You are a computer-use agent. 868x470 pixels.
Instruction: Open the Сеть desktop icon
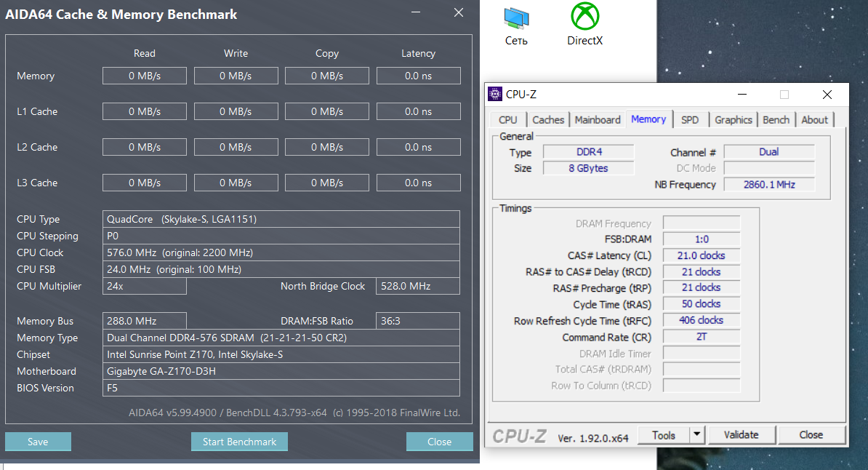point(516,26)
